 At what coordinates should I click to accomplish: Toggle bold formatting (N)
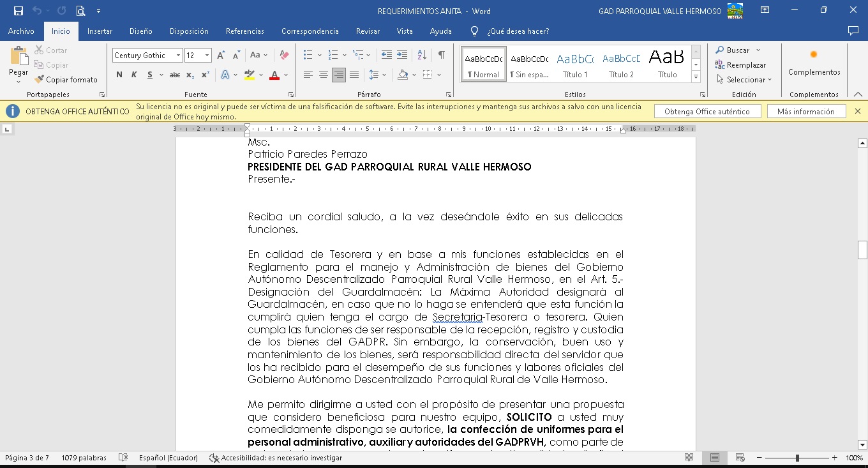point(119,75)
